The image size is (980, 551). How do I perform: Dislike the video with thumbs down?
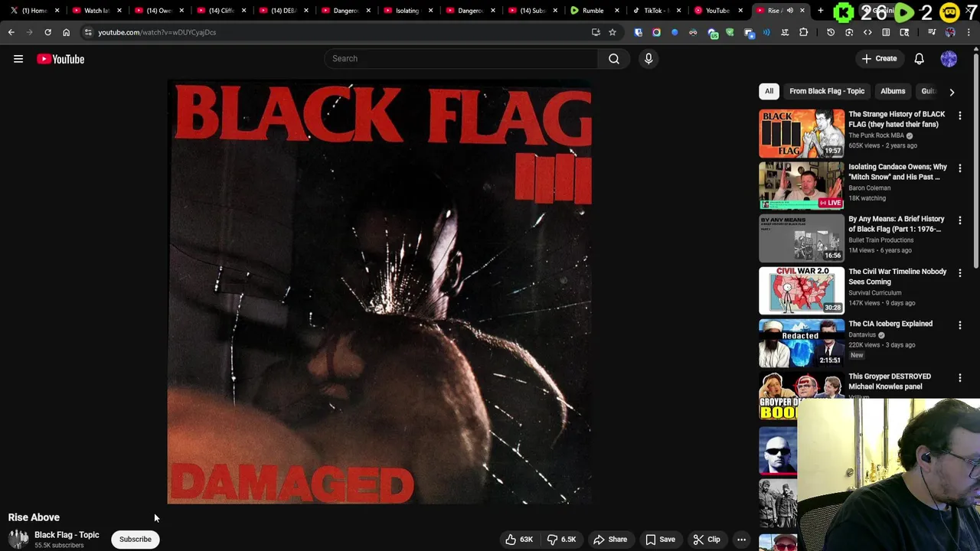(x=562, y=540)
